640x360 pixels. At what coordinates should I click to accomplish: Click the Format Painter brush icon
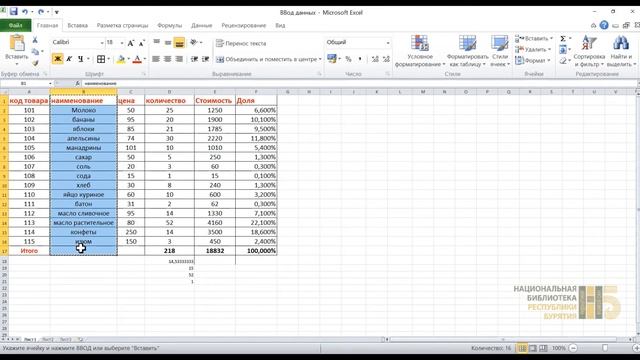[x=35, y=63]
